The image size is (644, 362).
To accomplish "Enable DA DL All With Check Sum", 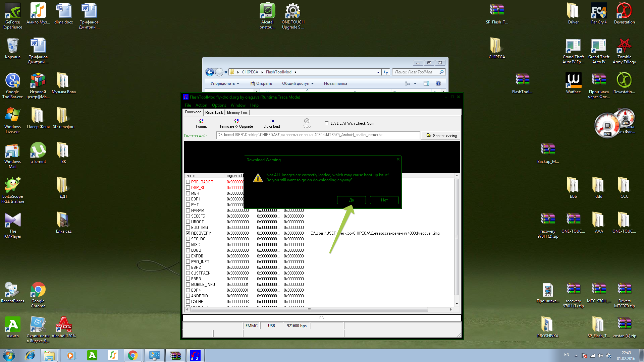I will click(x=327, y=123).
